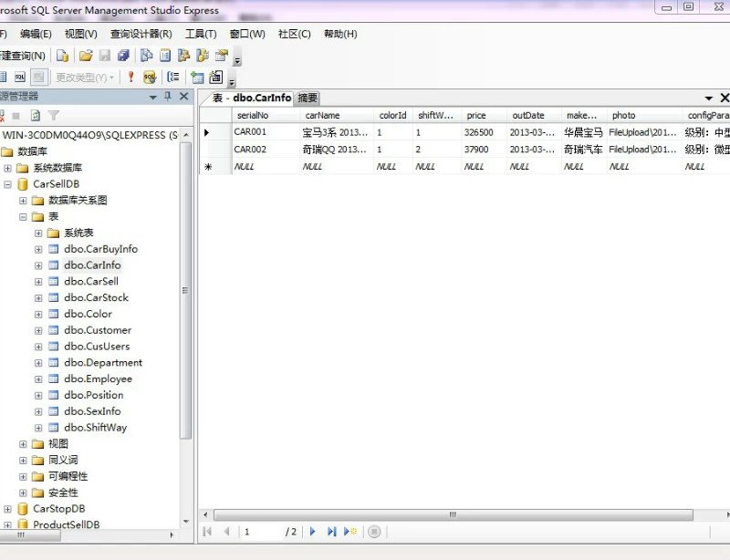This screenshot has width=730, height=560.
Task: Show Object Explorer via its toolbar icon
Action: pyautogui.click(x=184, y=56)
